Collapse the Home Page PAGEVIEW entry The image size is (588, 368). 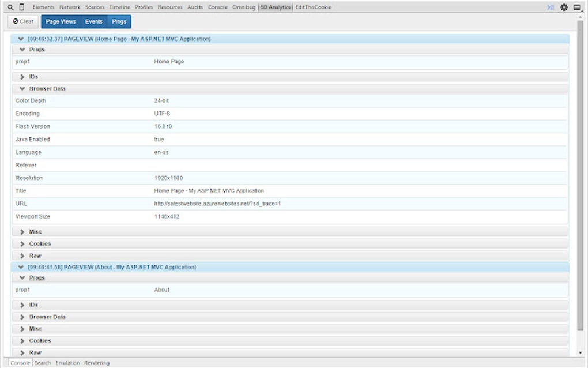click(21, 39)
